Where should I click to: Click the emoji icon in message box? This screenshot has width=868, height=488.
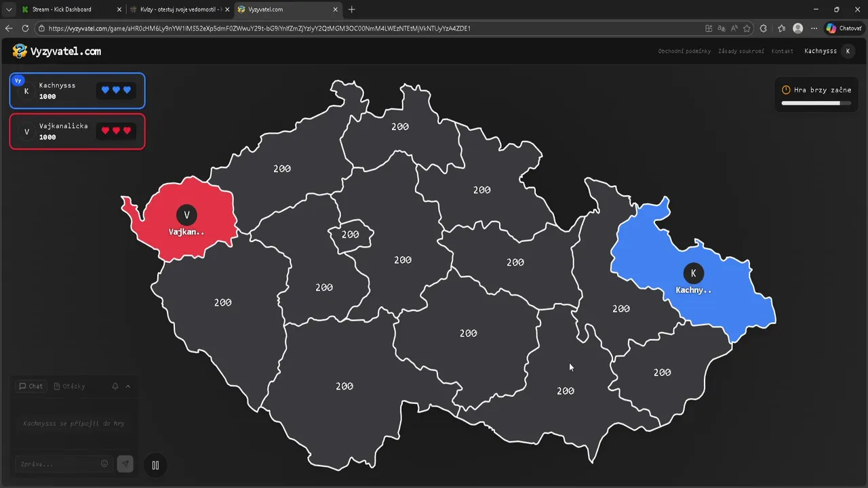click(104, 464)
